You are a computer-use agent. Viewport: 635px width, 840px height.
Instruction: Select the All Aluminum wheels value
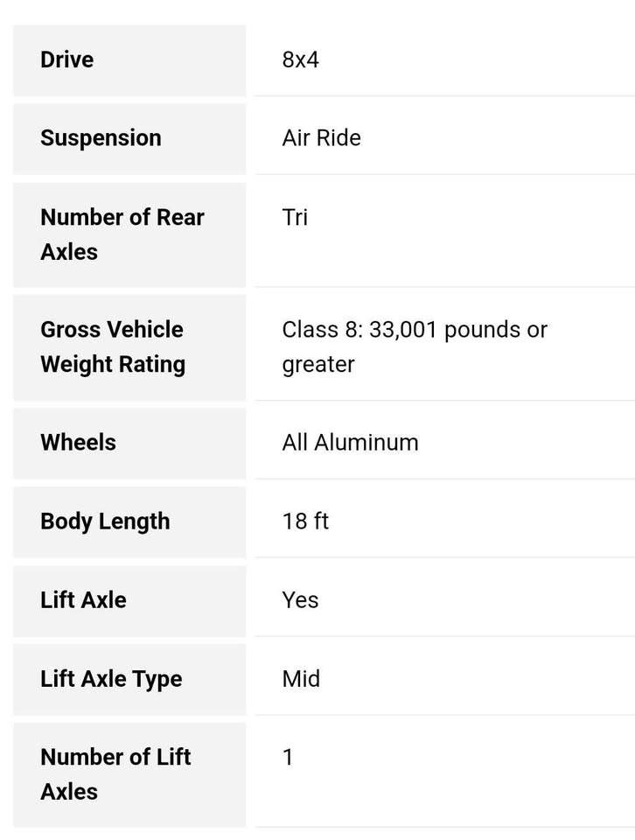350,443
